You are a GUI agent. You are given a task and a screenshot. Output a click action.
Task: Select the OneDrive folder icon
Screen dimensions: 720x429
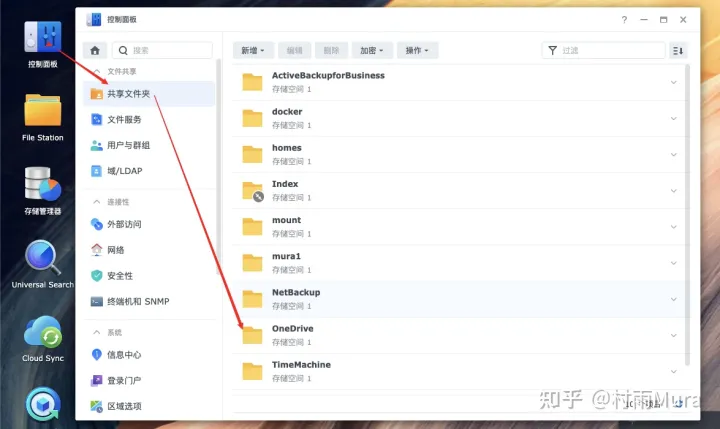click(x=252, y=335)
